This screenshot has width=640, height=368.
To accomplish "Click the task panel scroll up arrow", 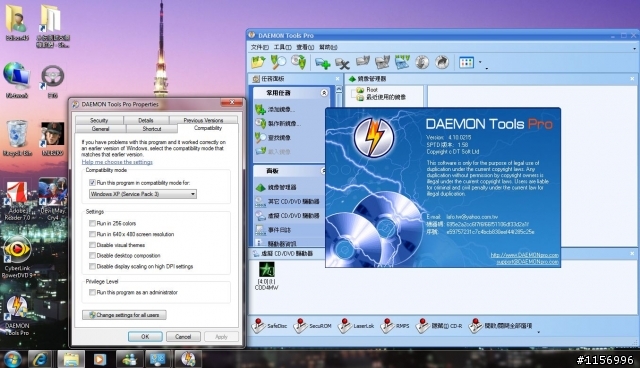I will 339,89.
